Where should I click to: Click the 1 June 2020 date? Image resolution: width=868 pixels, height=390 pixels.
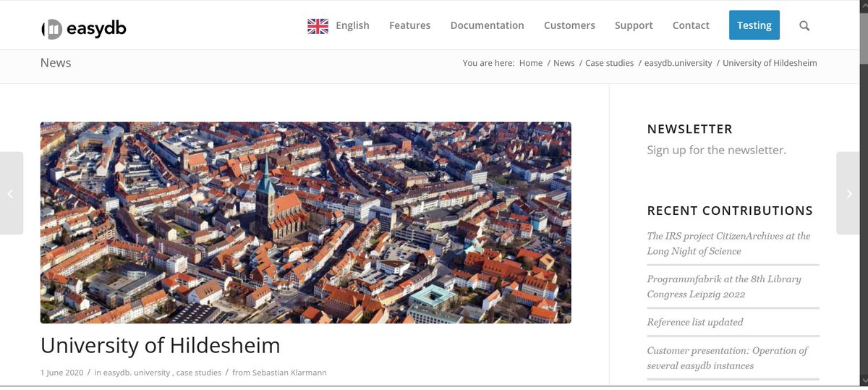(x=62, y=373)
